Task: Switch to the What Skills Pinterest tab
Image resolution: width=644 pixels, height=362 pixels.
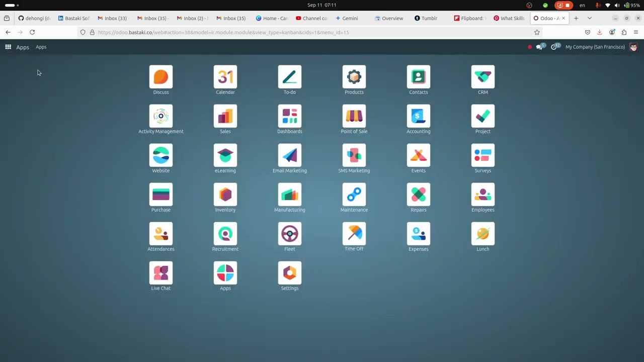Action: pos(509,18)
